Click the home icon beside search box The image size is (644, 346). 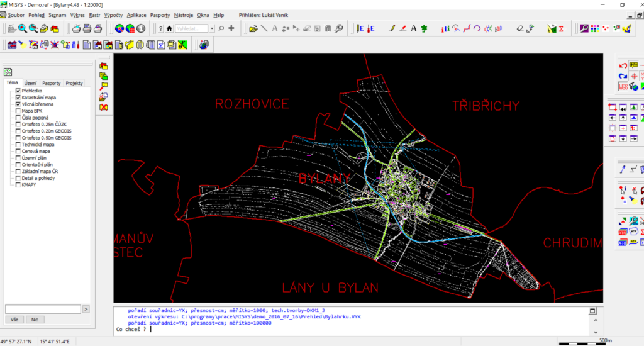[x=170, y=28]
